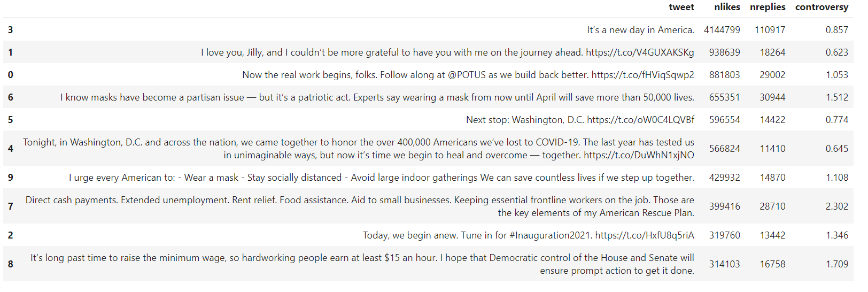The width and height of the screenshot is (868, 292).
Task: Click the nlikes value 4144799
Action: (x=722, y=30)
